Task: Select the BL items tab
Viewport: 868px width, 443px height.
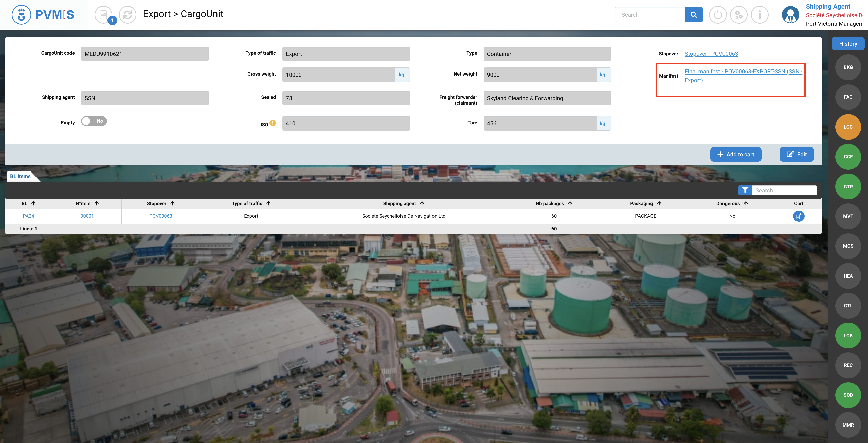Action: pyautogui.click(x=21, y=176)
